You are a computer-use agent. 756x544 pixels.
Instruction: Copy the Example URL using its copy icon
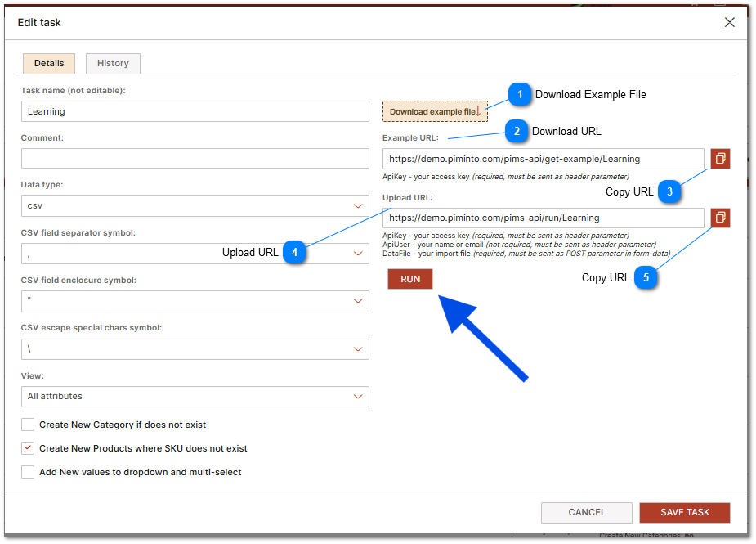[719, 158]
